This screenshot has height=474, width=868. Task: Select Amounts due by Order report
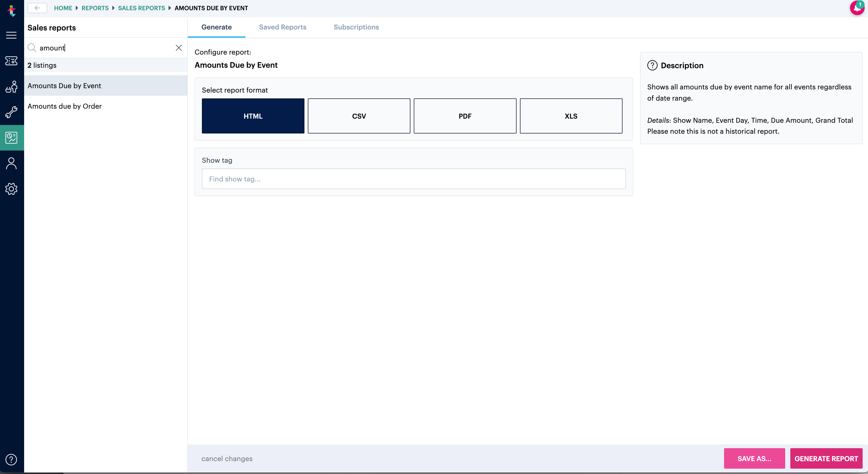tap(65, 106)
